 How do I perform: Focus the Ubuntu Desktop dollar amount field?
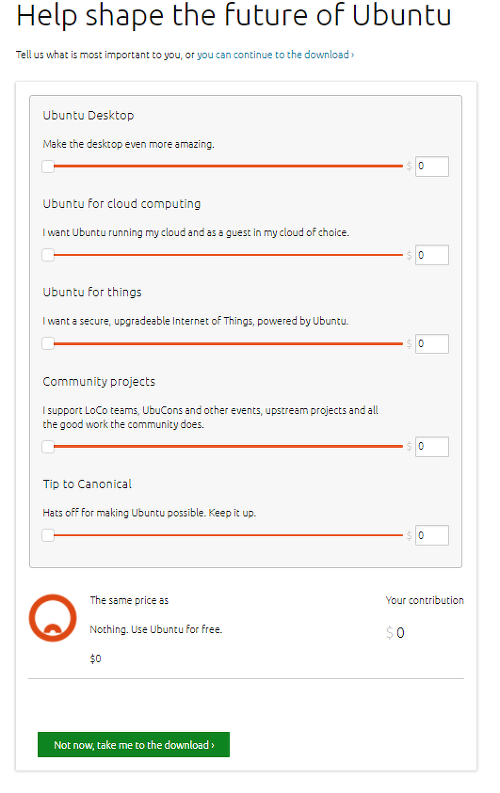[432, 166]
